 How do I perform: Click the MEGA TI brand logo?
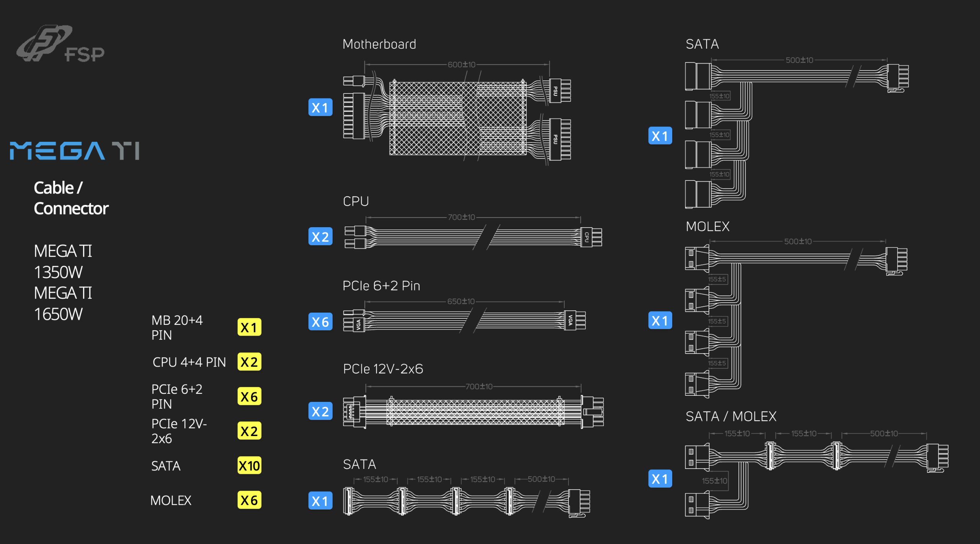pos(75,151)
